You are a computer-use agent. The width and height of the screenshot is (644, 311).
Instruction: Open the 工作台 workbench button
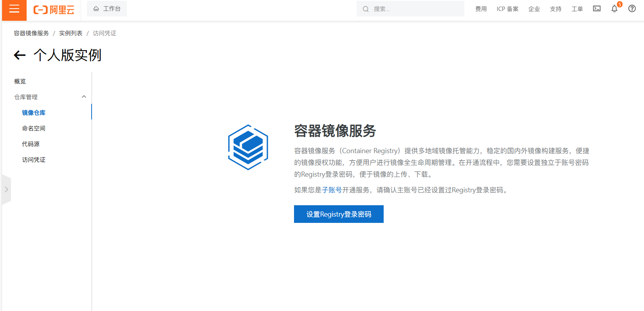(107, 9)
